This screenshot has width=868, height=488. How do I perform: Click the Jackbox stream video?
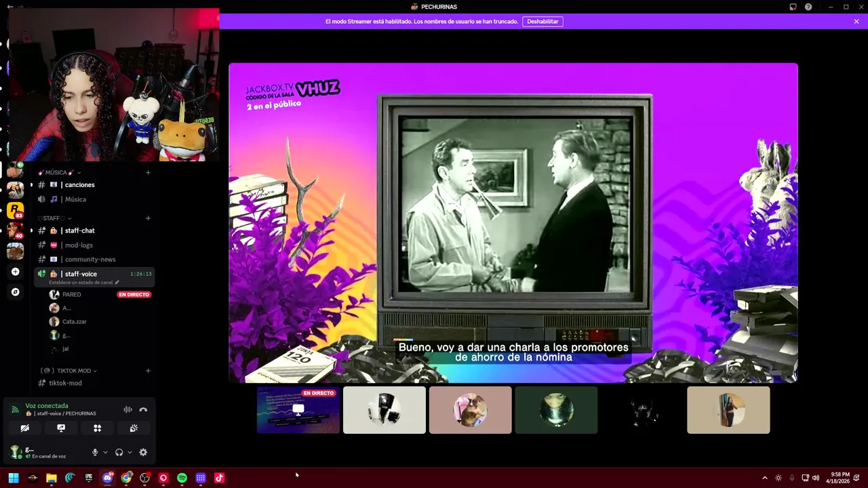[x=513, y=223]
